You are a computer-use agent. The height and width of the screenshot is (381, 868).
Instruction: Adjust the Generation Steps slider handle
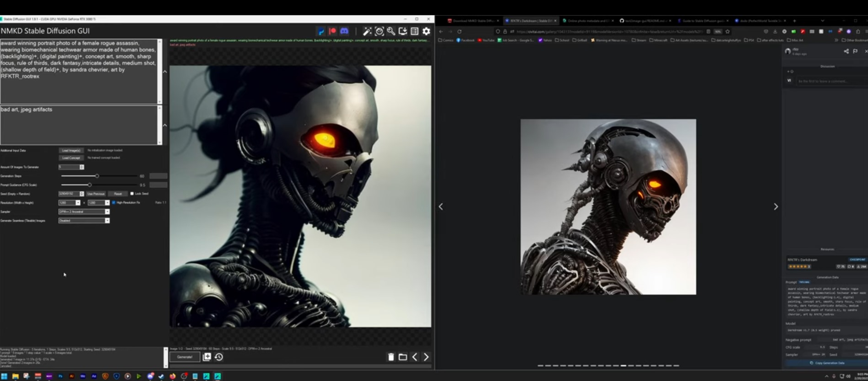[x=97, y=176]
